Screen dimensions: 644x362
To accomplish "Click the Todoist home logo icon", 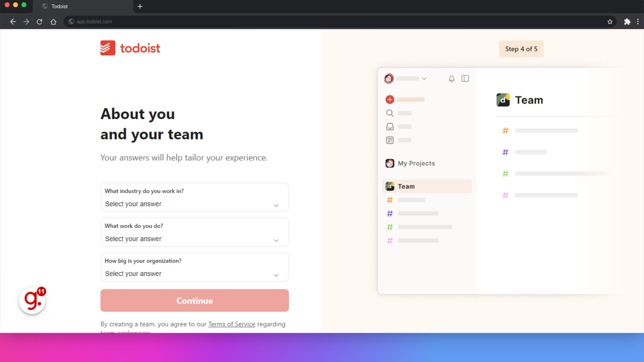I will (107, 48).
